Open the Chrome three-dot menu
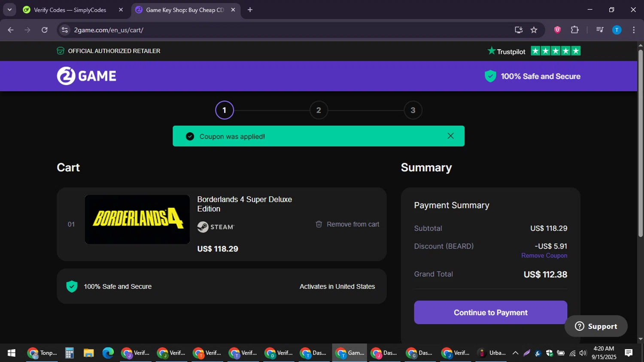The height and width of the screenshot is (362, 644). click(x=634, y=30)
